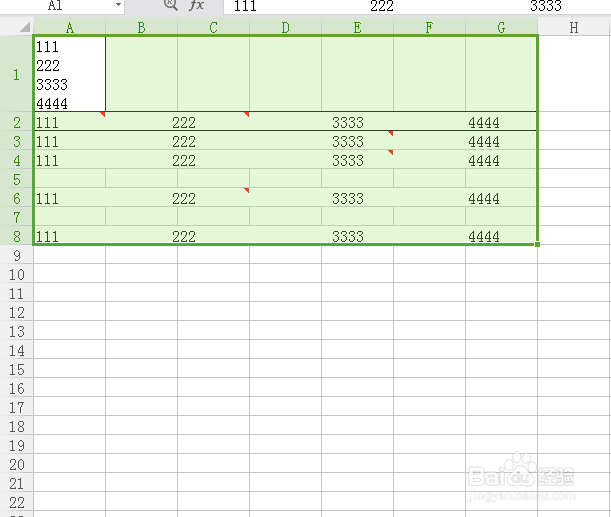Click 222 in row 6
Viewport: 611px width, 517px height.
point(184,199)
